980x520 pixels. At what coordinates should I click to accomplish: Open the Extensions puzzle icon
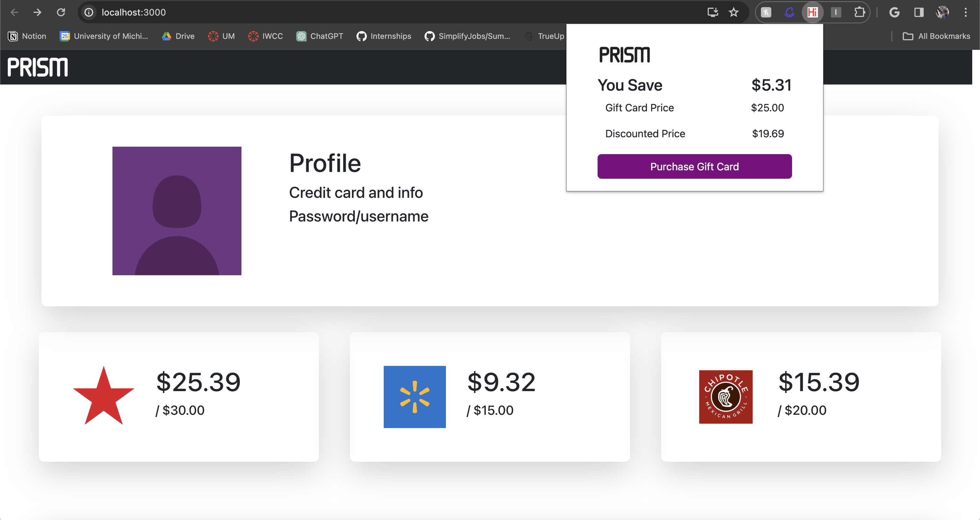point(859,12)
